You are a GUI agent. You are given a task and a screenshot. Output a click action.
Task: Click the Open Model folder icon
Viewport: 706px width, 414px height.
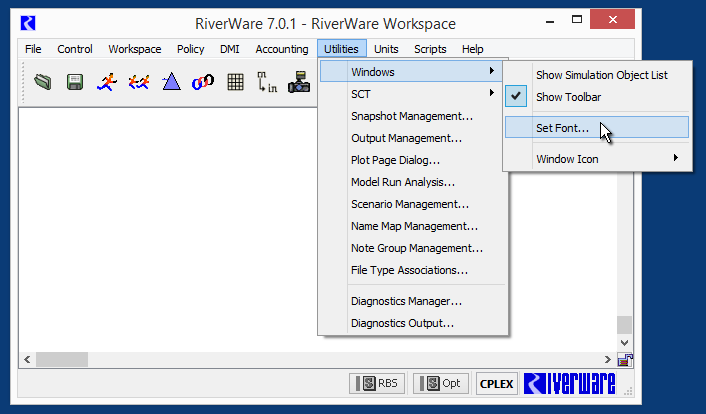click(43, 82)
